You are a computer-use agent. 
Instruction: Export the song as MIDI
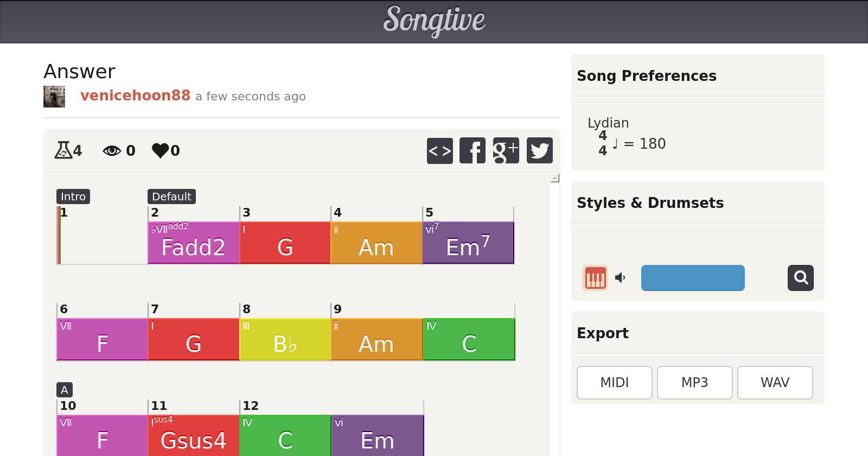pos(614,383)
